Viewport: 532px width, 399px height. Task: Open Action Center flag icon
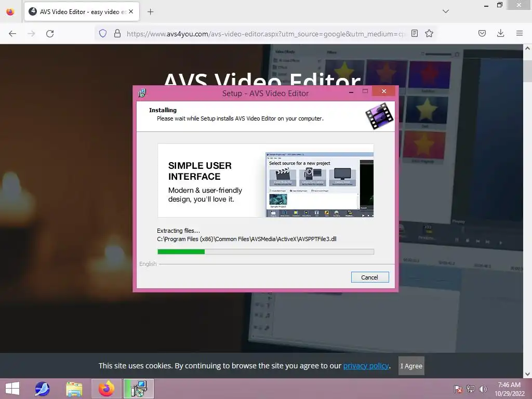click(458, 389)
